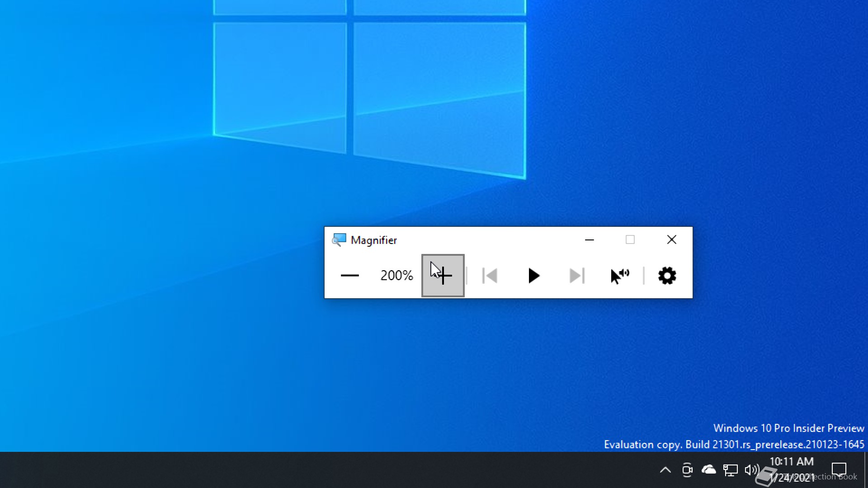This screenshot has width=868, height=488.
Task: Minimize the Magnifier window
Action: click(589, 239)
